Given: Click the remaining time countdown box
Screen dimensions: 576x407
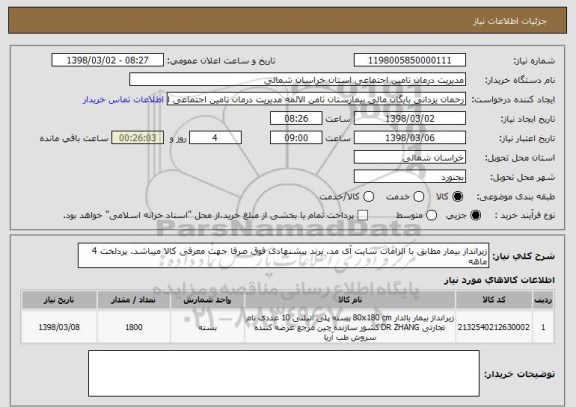Looking at the screenshot, I should pos(137,138).
